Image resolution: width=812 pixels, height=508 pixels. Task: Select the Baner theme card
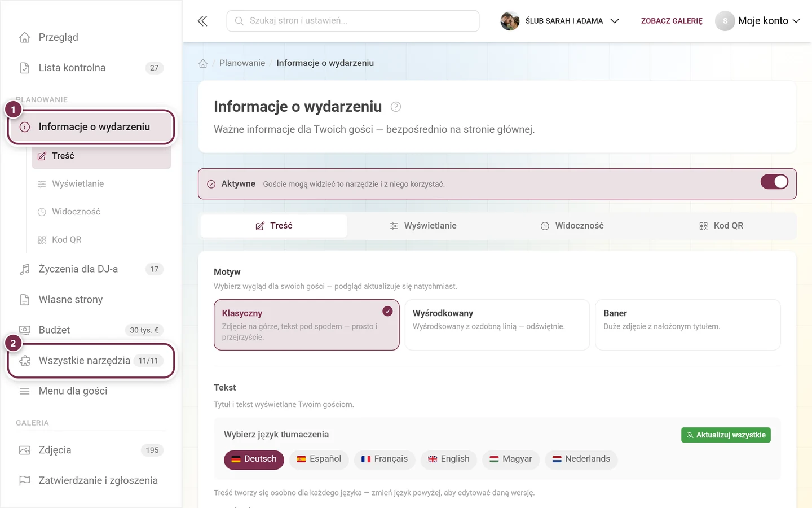[x=688, y=325]
